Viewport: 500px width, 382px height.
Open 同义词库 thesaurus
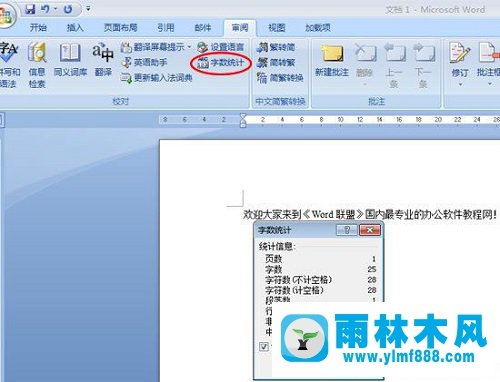(70, 60)
